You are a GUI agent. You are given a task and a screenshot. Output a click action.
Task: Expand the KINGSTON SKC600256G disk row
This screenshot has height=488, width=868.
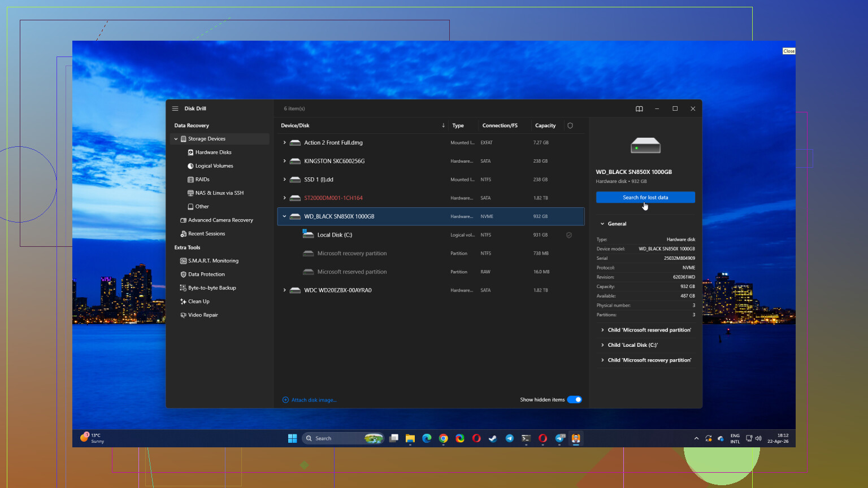click(284, 161)
